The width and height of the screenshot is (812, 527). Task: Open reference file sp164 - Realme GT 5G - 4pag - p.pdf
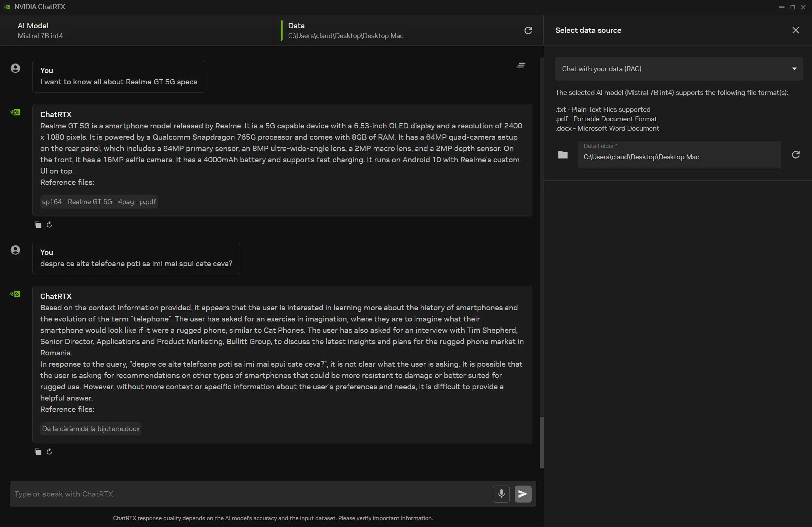99,202
